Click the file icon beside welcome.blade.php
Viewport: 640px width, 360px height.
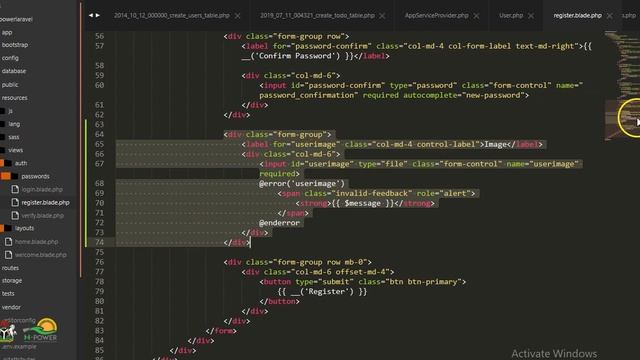point(9,255)
